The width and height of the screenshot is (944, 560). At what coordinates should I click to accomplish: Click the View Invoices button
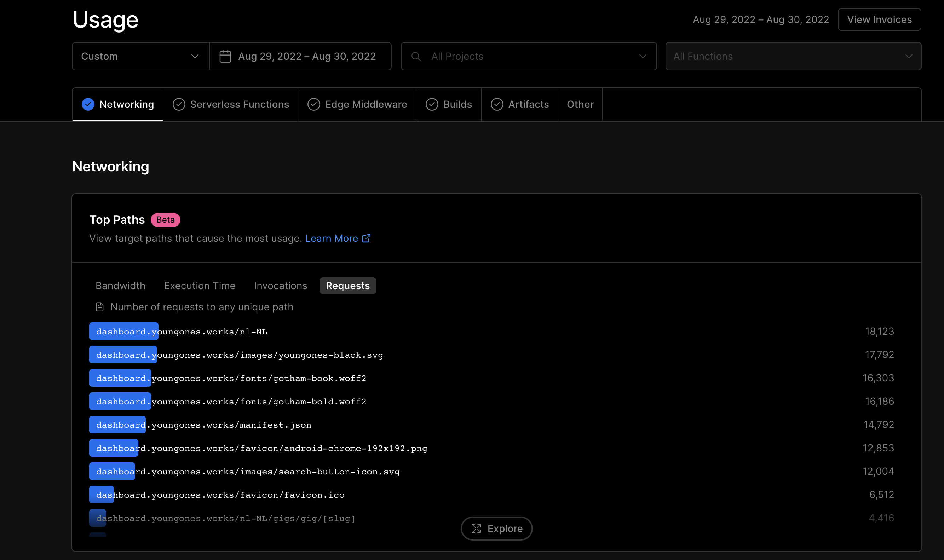(879, 19)
